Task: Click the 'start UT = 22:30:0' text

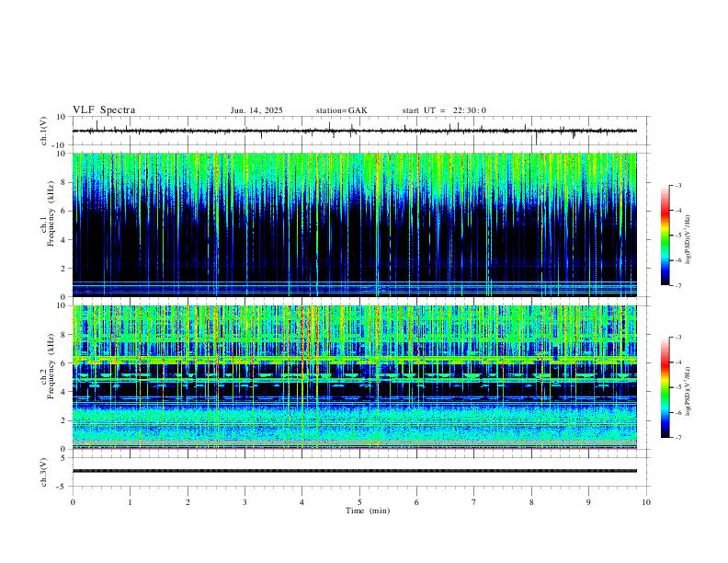Action: 444,110
